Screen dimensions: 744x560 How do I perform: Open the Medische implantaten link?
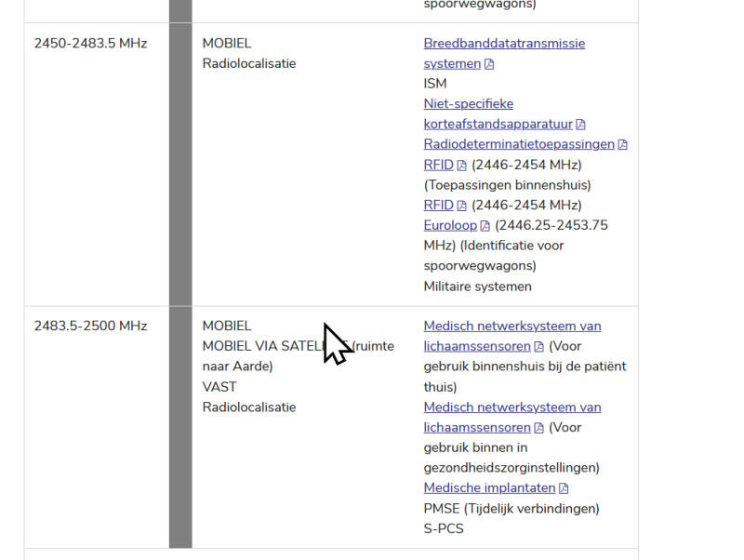(x=489, y=487)
